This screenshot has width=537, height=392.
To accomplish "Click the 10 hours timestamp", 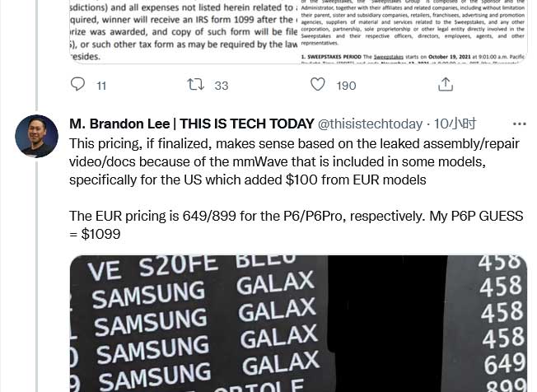I will (x=455, y=124).
